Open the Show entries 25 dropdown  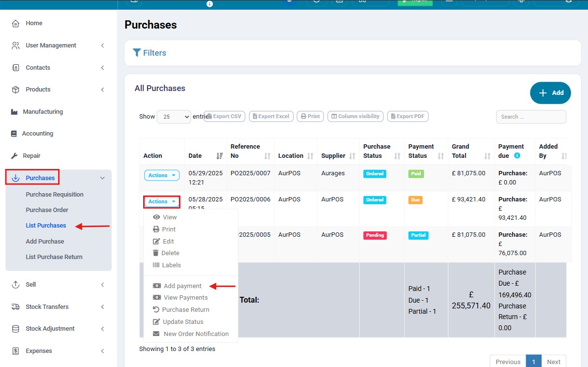[x=174, y=117]
